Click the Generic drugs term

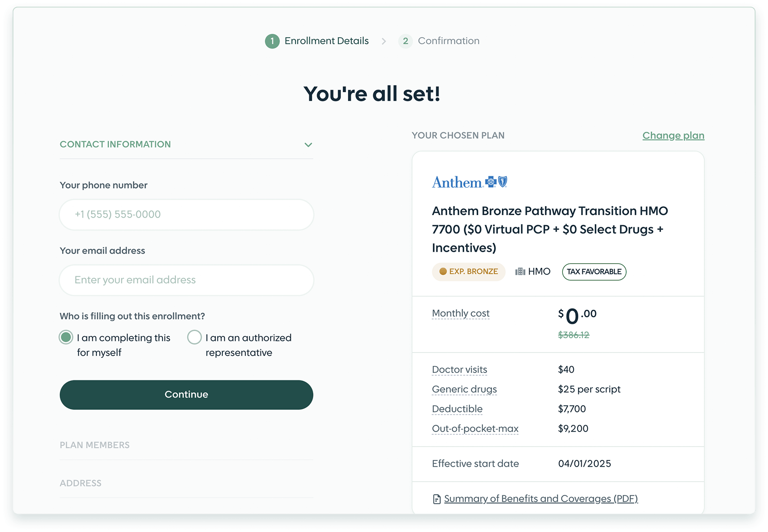464,389
